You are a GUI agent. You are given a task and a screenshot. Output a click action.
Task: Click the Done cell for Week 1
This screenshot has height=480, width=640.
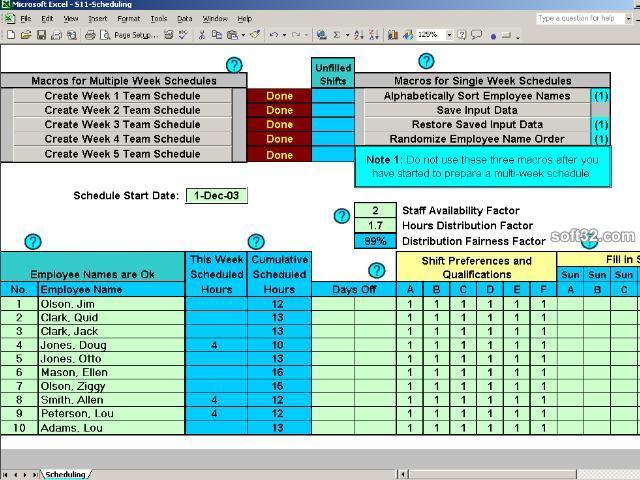(x=279, y=96)
